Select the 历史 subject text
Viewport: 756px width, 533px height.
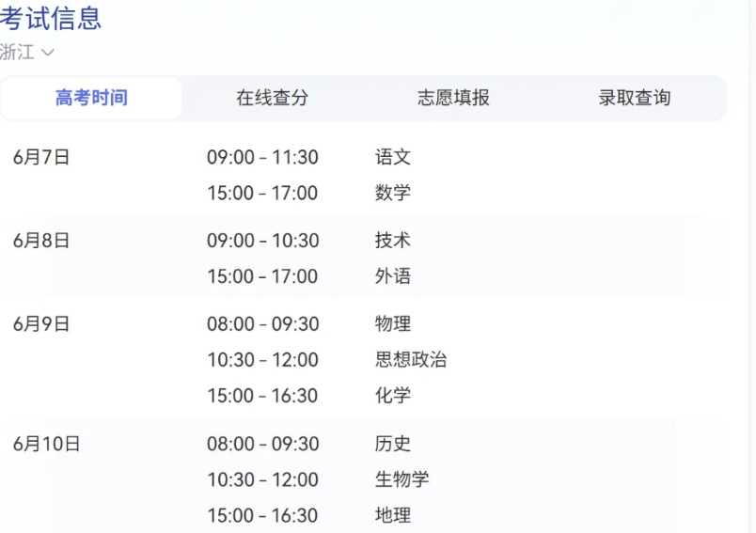point(393,444)
